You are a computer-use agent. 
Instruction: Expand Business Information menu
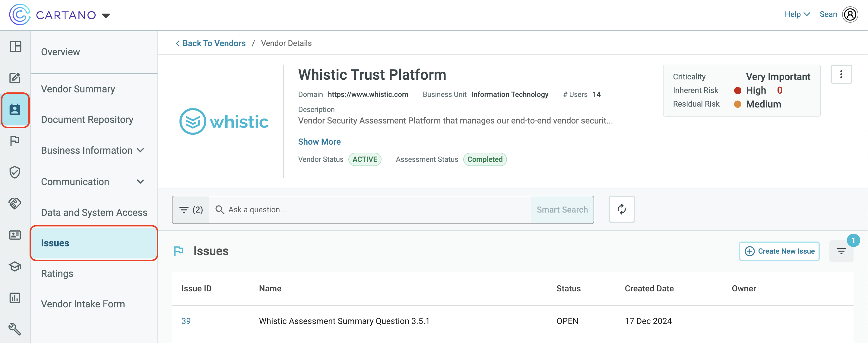(x=93, y=150)
